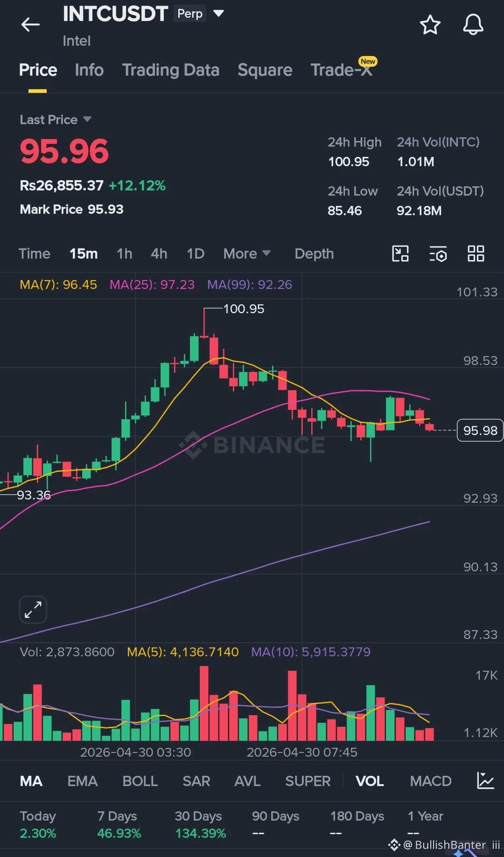
Task: Click the MA(25): 97.23 legend
Action: pyautogui.click(x=152, y=284)
